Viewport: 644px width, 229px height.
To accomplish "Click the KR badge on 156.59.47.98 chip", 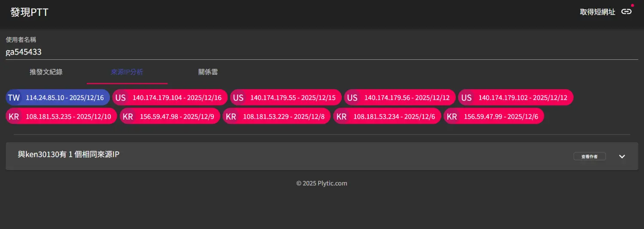I will [128, 116].
